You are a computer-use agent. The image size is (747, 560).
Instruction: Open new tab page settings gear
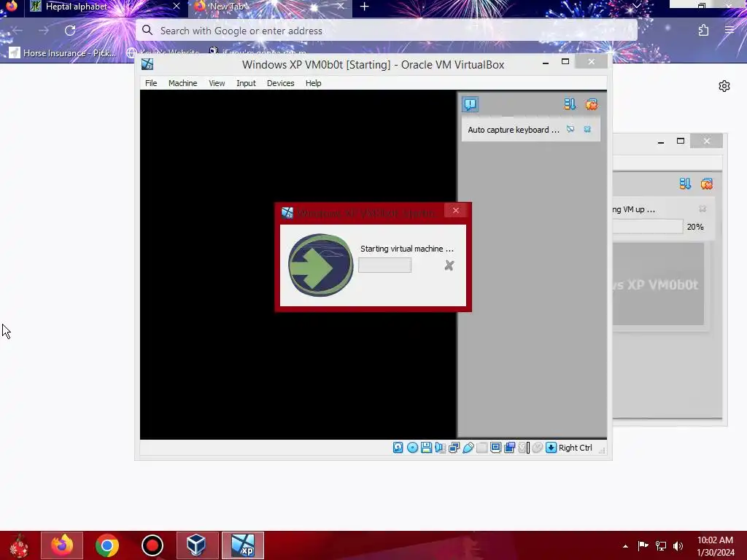(x=724, y=86)
